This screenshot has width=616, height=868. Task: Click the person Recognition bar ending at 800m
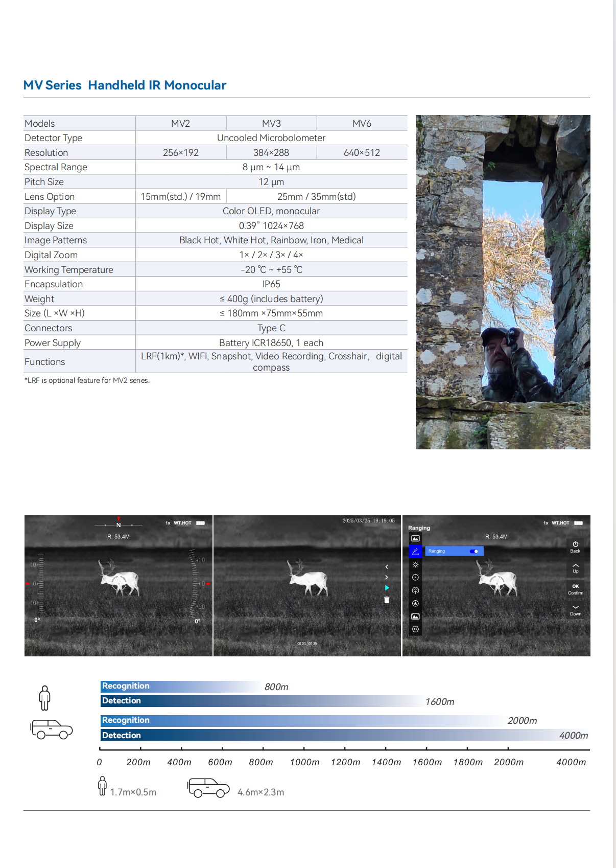tap(181, 686)
